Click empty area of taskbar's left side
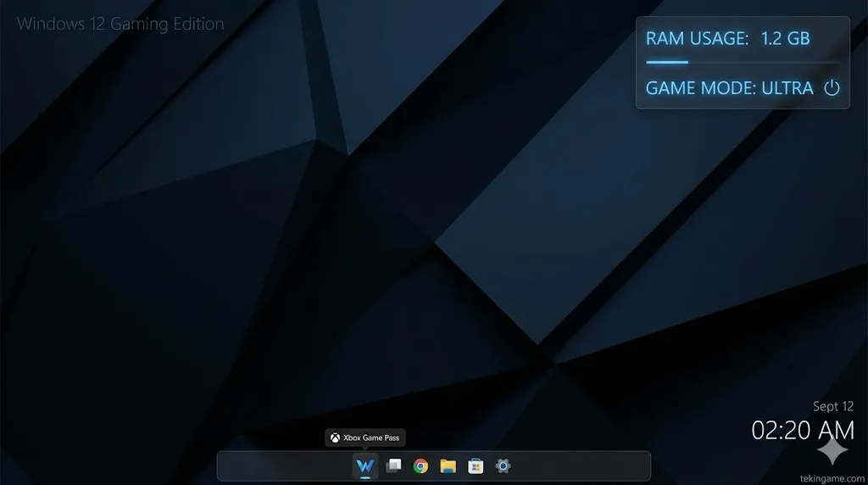 click(x=280, y=465)
